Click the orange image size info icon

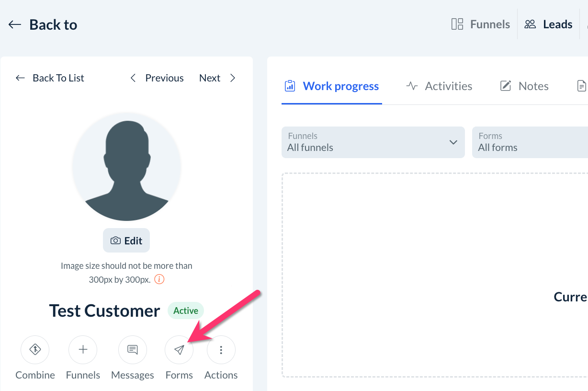tap(159, 279)
